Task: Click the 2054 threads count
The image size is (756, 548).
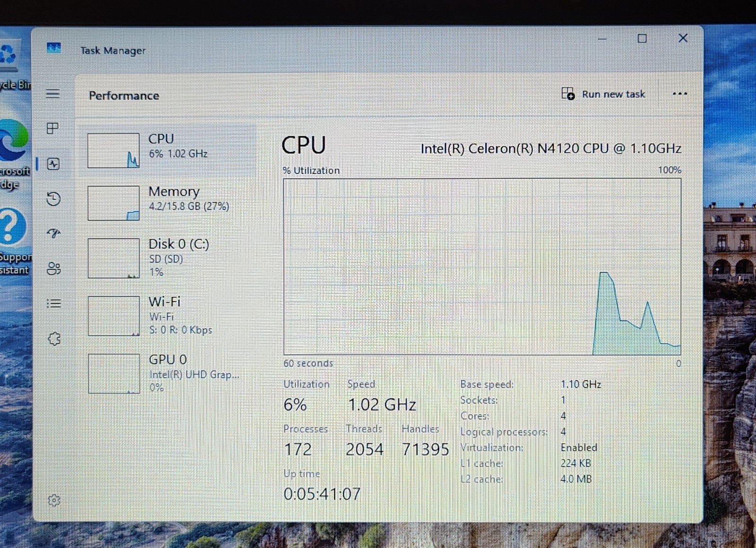Action: [x=365, y=449]
